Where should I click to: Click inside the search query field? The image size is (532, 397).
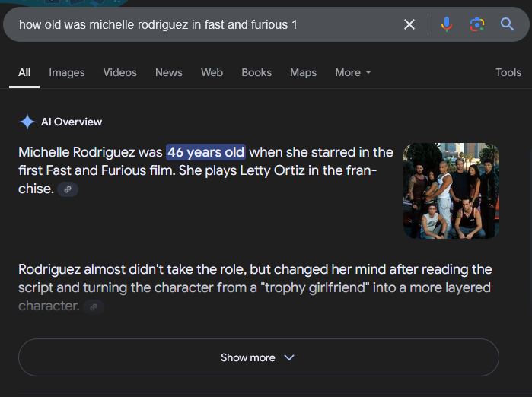tap(203, 24)
